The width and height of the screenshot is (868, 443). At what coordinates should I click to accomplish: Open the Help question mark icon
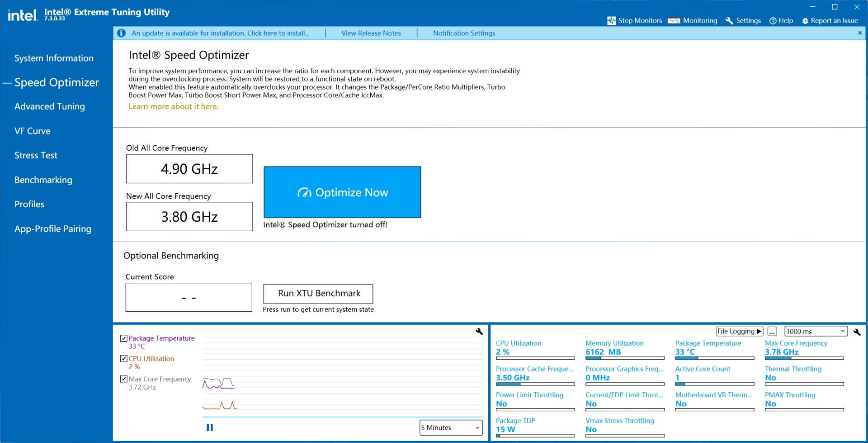pos(773,21)
